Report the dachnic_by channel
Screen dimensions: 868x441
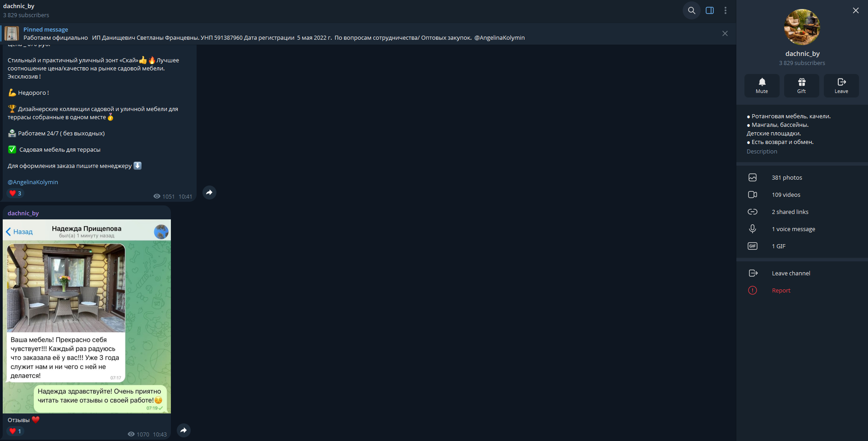click(x=802, y=290)
